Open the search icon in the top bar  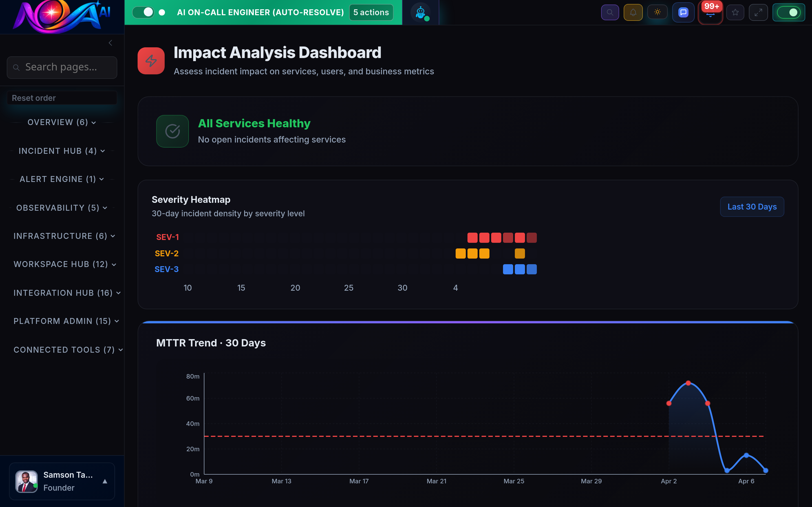[x=610, y=12]
